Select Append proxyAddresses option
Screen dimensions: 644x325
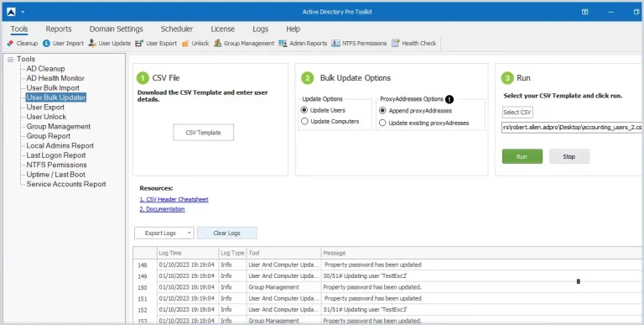382,111
